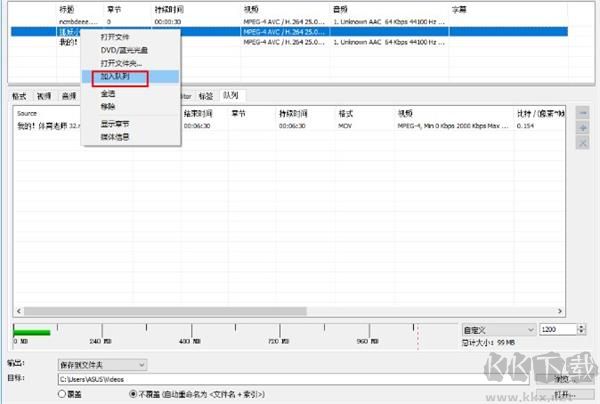The width and height of the screenshot is (600, 404).
Task: Choose 打开文件 from the context menu
Action: click(114, 35)
